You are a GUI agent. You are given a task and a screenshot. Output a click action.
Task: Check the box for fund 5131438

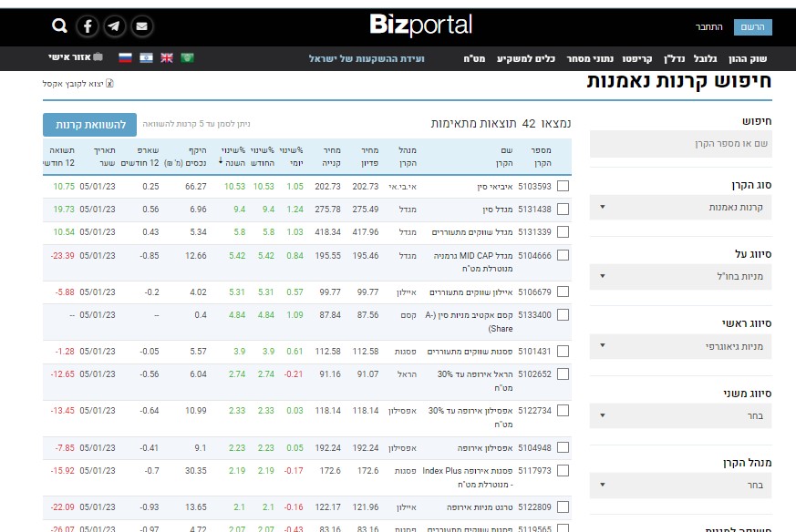[x=563, y=209]
